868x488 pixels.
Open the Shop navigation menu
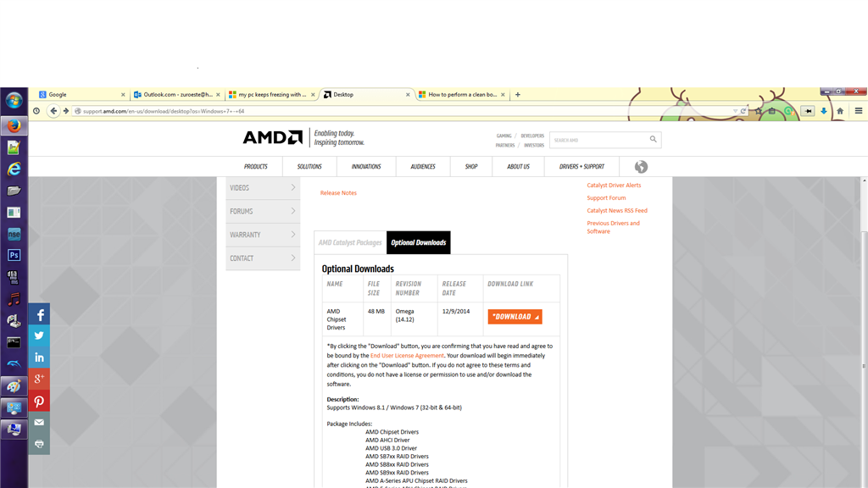click(471, 167)
